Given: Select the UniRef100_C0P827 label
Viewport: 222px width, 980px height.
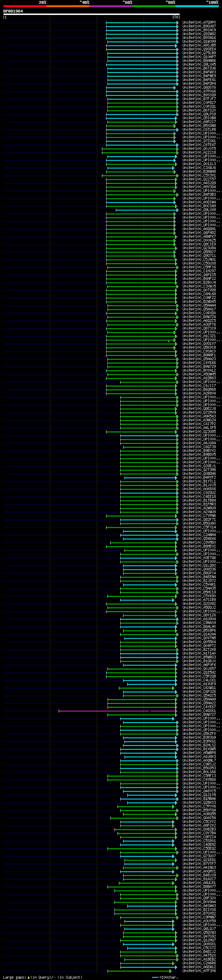Looking at the screenshot, I should click(x=199, y=103).
